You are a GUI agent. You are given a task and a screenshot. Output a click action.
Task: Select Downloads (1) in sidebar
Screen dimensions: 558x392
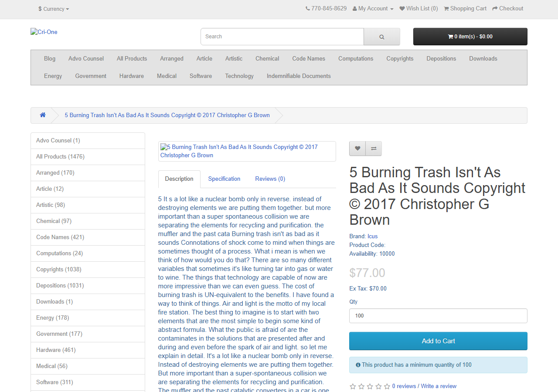coord(88,302)
